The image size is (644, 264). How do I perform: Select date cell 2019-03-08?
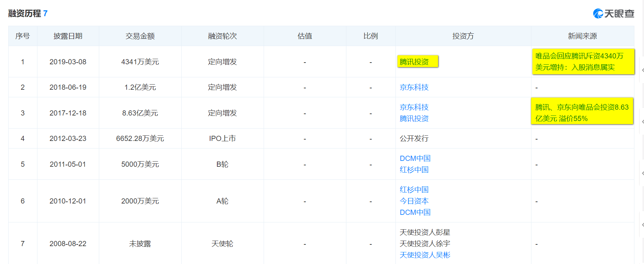click(x=68, y=62)
